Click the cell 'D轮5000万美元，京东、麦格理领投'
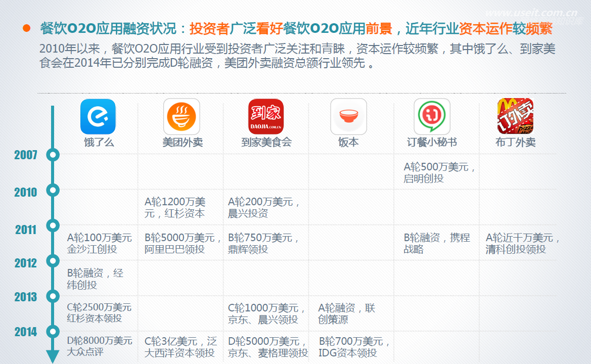This screenshot has height=364, width=591. [x=268, y=347]
